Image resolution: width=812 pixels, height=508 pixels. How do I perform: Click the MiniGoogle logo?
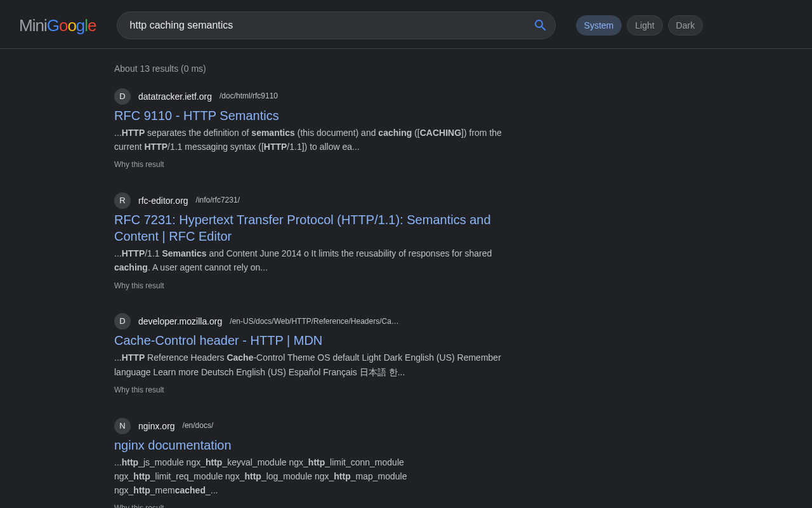pyautogui.click(x=58, y=25)
